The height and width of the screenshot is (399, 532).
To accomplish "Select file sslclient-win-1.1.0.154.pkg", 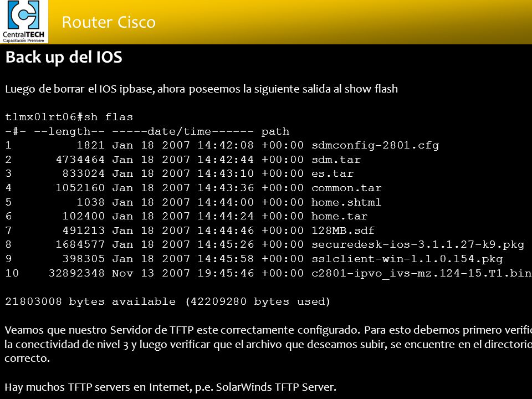I will pyautogui.click(x=407, y=259).
